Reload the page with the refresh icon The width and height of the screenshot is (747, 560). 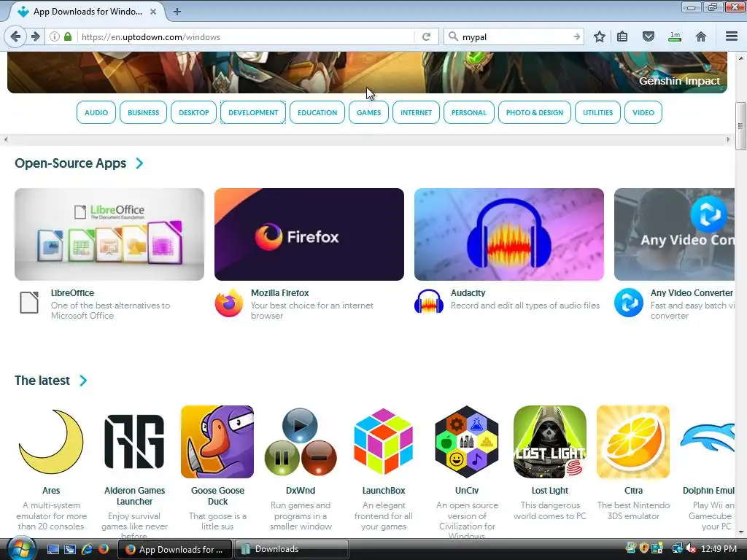pyautogui.click(x=426, y=36)
